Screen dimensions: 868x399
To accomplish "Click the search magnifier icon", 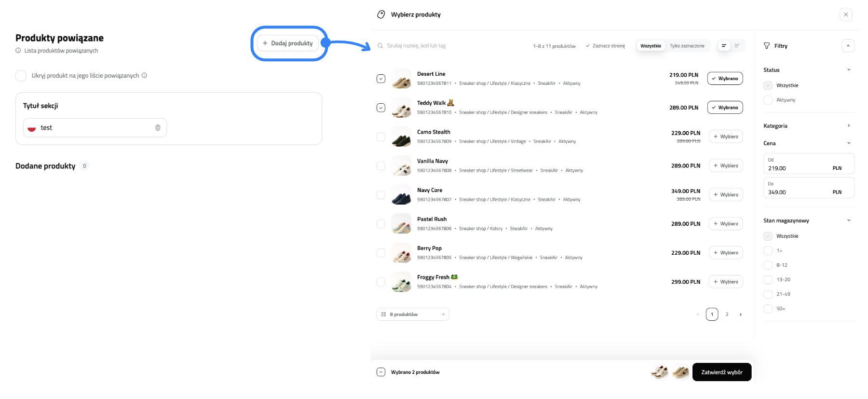I will 380,46.
